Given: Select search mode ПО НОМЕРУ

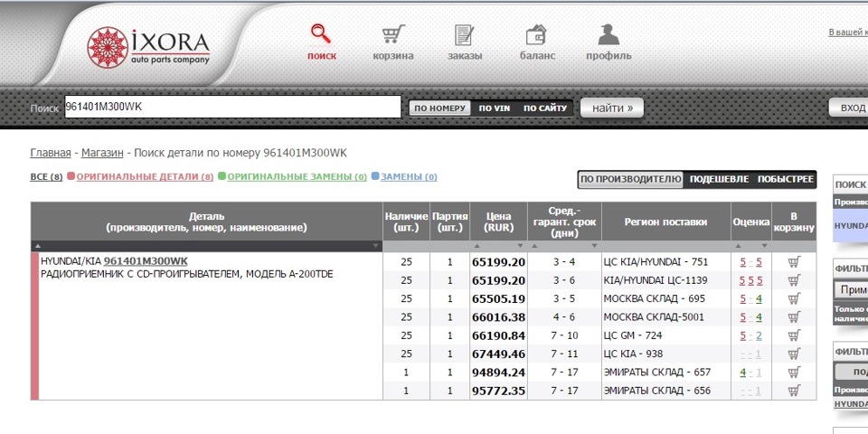Looking at the screenshot, I should pyautogui.click(x=439, y=108).
